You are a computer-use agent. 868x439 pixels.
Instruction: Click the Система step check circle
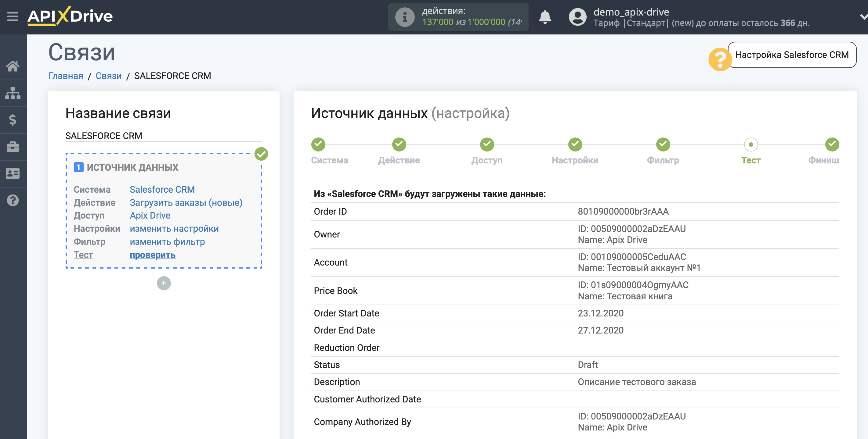pyautogui.click(x=318, y=145)
